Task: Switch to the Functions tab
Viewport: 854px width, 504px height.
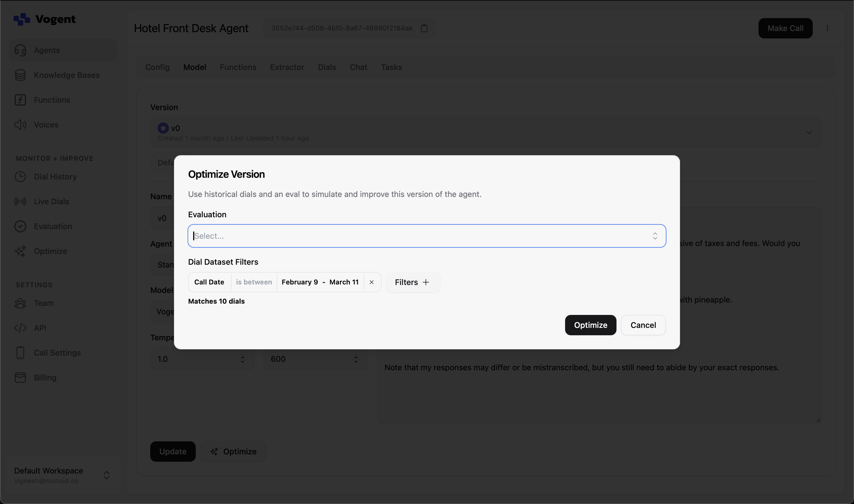Action: [x=238, y=67]
